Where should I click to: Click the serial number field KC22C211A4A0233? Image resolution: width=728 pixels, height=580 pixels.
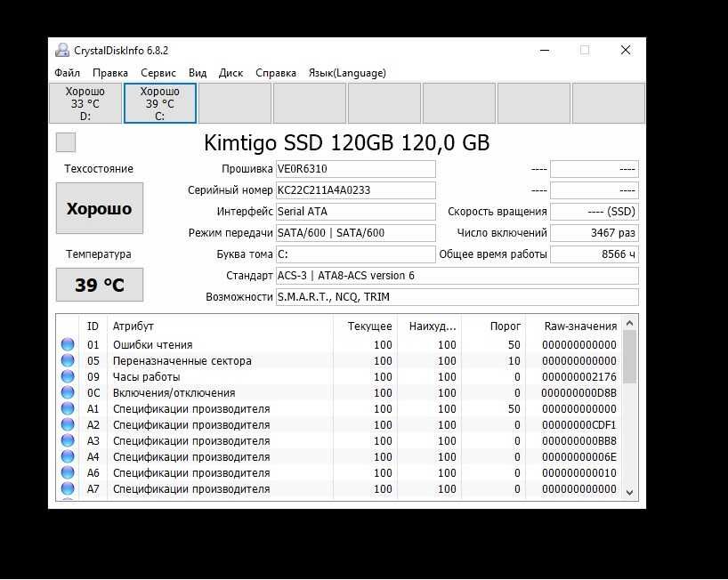point(356,190)
